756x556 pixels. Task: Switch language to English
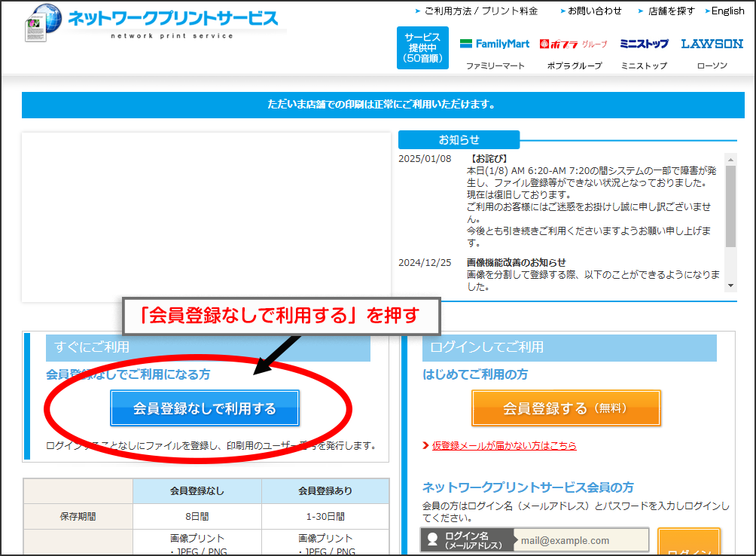point(727,11)
